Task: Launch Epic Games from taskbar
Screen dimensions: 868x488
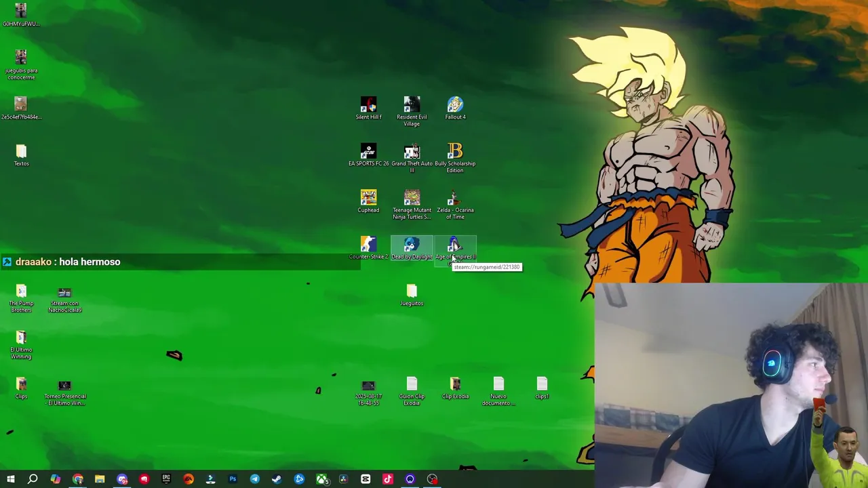Action: [166, 479]
